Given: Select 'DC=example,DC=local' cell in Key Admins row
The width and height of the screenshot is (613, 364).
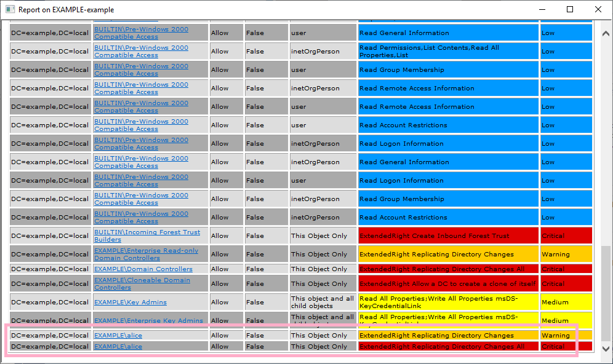Looking at the screenshot, I should coord(50,303).
